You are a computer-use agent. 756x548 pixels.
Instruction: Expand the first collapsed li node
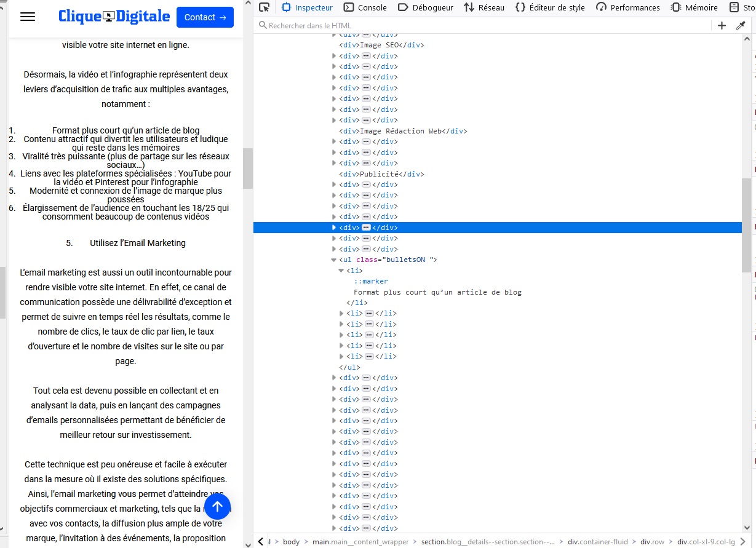342,313
